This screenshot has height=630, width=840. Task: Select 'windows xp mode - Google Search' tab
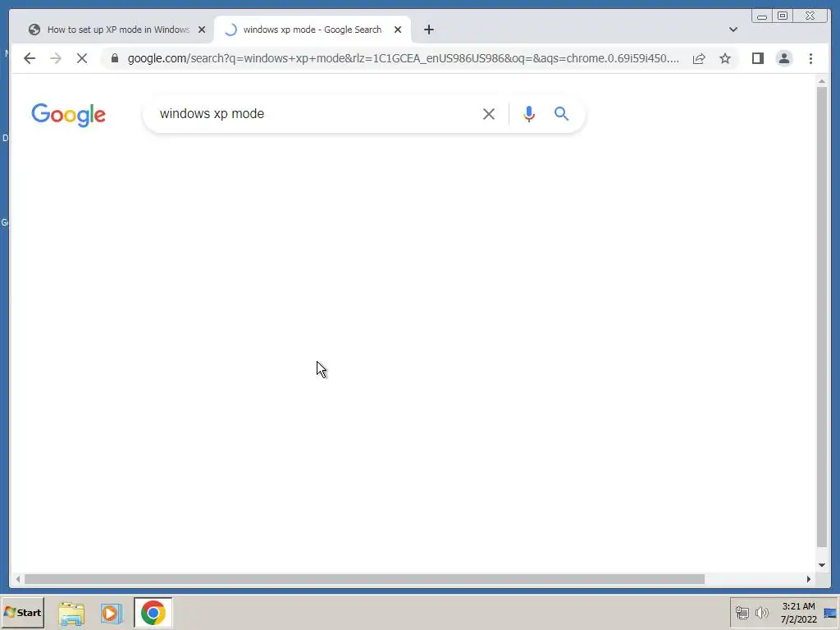[x=313, y=30]
